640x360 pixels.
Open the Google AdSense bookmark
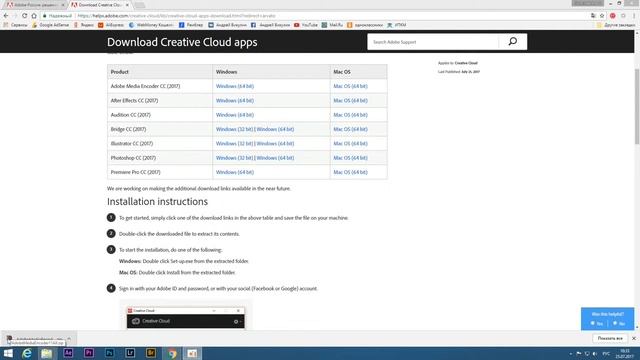(x=51, y=25)
